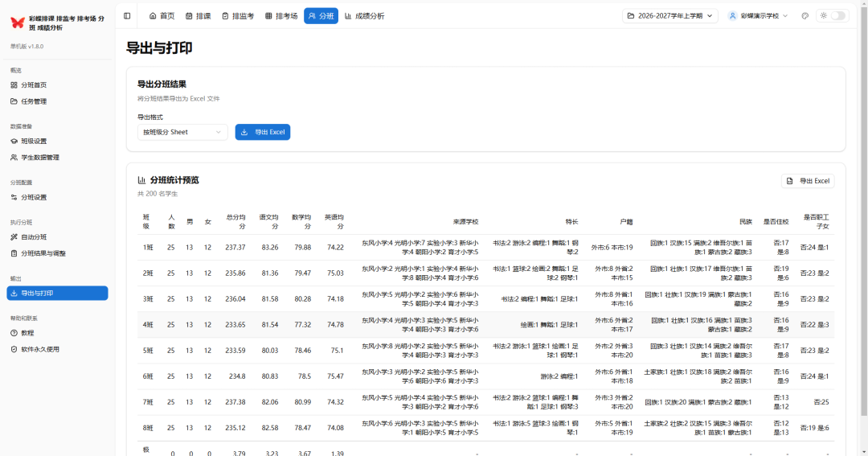This screenshot has height=456, width=868.
Task: Open the 按班级分 Sheet format dropdown
Action: coord(182,132)
